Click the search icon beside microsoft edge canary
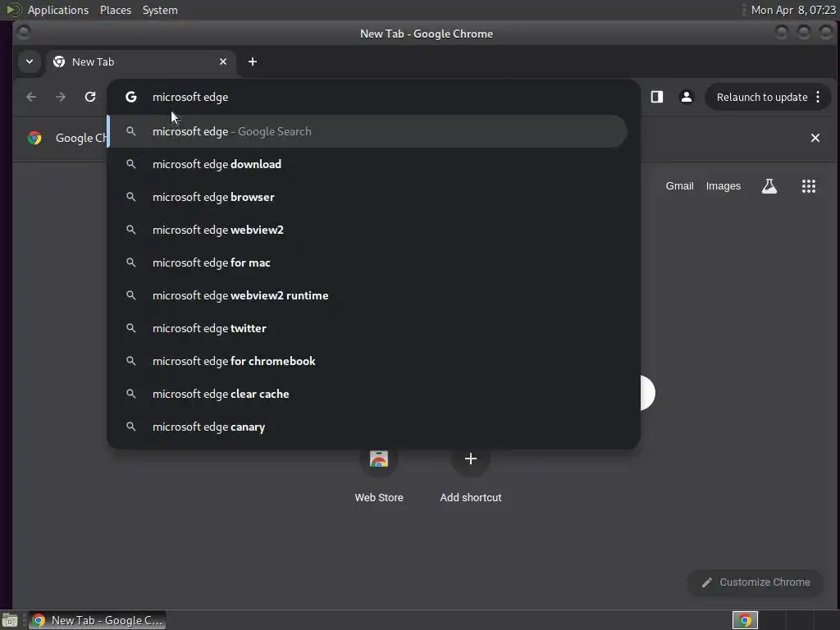Screen dimensions: 840x630 coord(130,427)
